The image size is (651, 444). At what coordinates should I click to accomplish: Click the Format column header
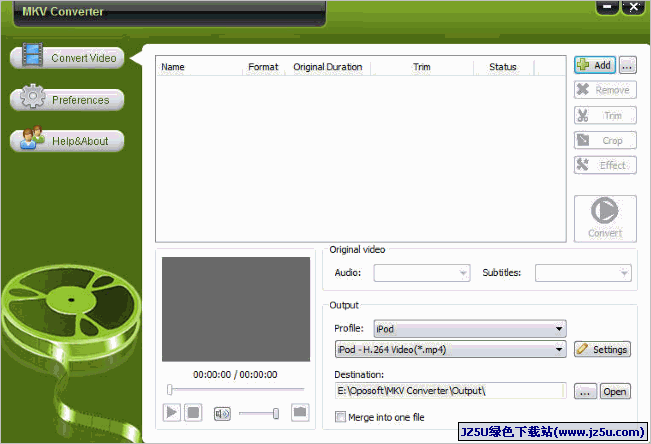263,67
